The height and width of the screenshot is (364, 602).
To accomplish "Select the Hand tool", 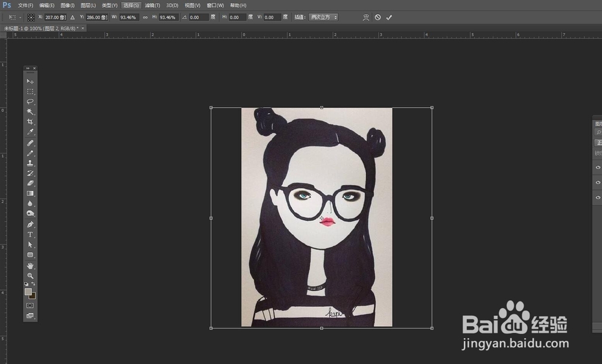I will [30, 266].
